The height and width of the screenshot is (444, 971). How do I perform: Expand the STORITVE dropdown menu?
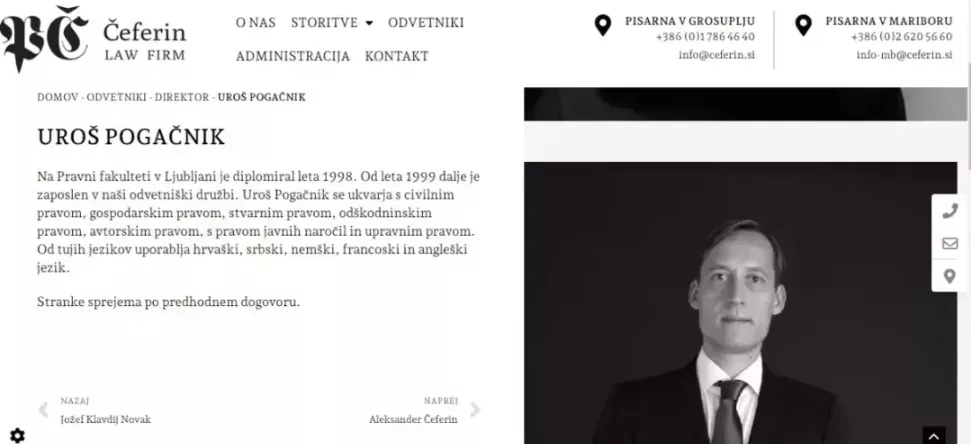point(332,23)
